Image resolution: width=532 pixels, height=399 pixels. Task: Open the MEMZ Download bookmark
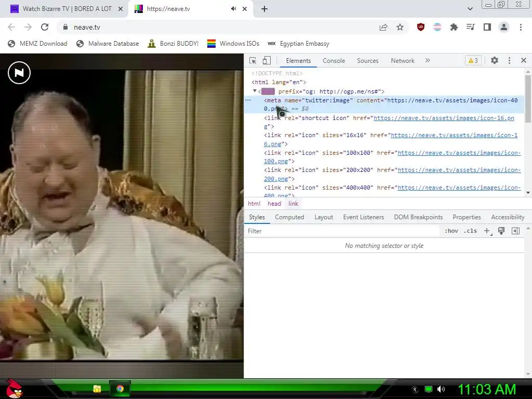click(x=37, y=44)
